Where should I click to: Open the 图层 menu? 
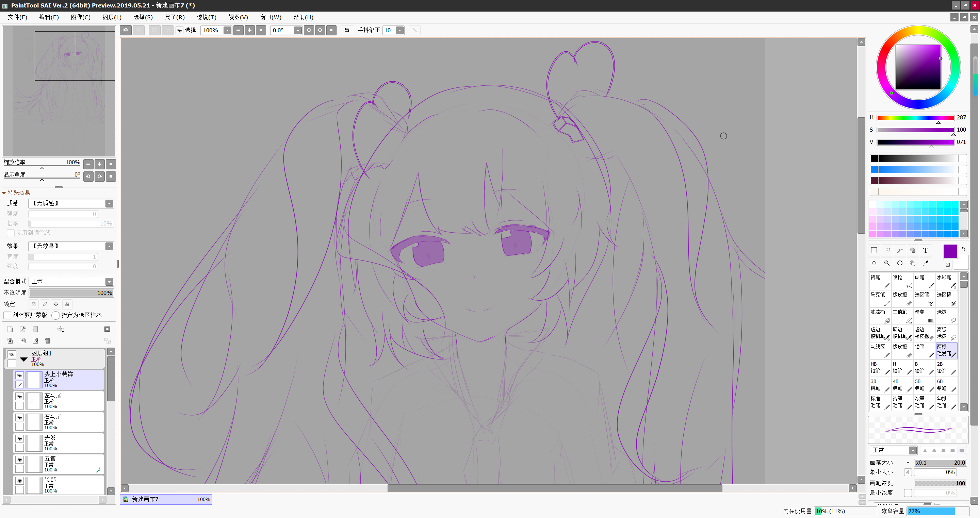pyautogui.click(x=112, y=17)
